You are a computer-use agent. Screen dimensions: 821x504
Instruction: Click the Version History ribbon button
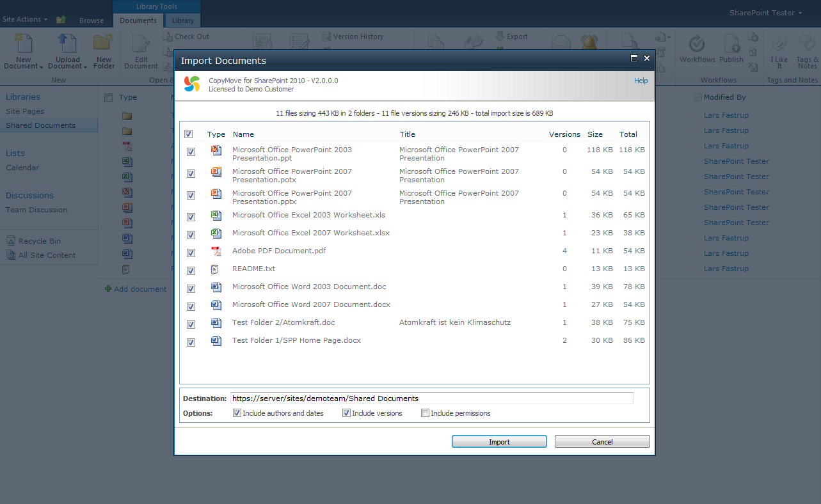point(353,36)
